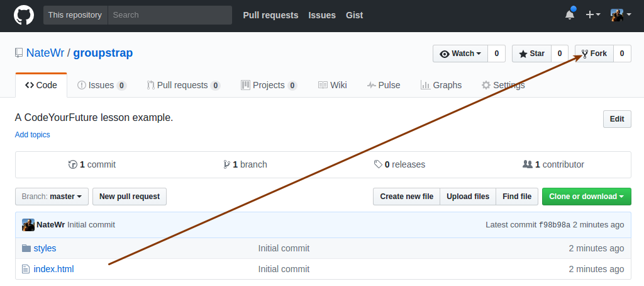The image size is (644, 286).
Task: Expand the Watch dropdown button
Action: 460,54
